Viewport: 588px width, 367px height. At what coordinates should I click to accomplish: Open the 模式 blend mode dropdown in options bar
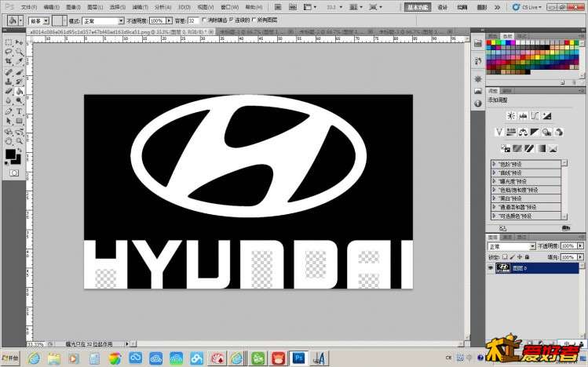pos(103,21)
